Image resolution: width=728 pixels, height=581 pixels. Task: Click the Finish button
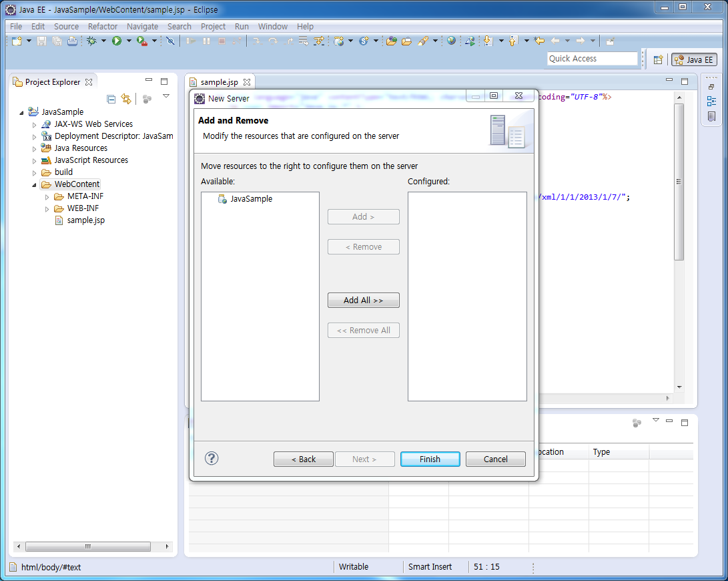(x=430, y=459)
